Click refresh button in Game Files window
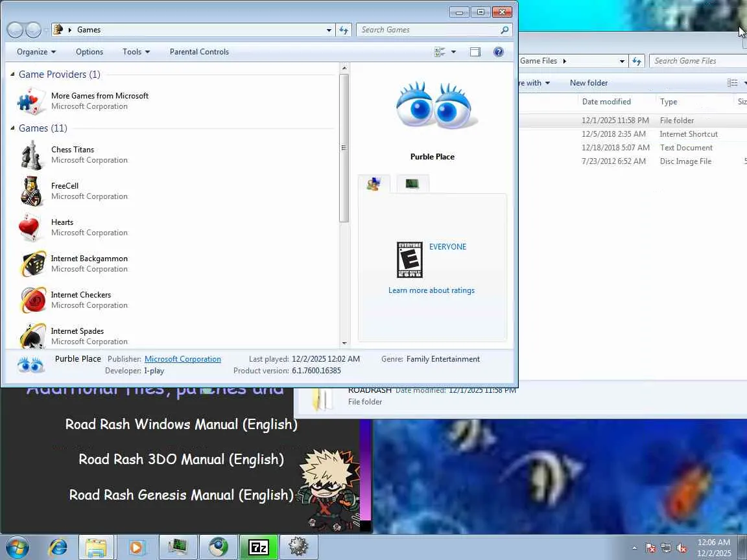 pyautogui.click(x=637, y=61)
